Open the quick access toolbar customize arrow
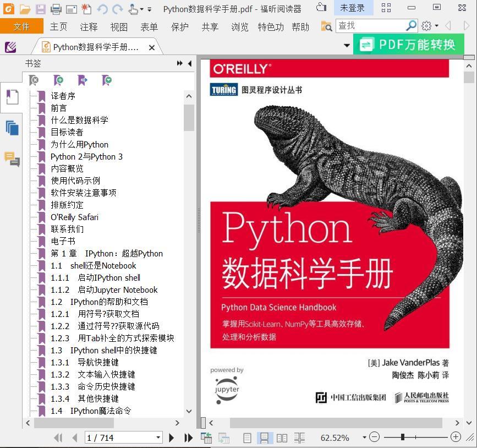The image size is (477, 448). point(149,9)
